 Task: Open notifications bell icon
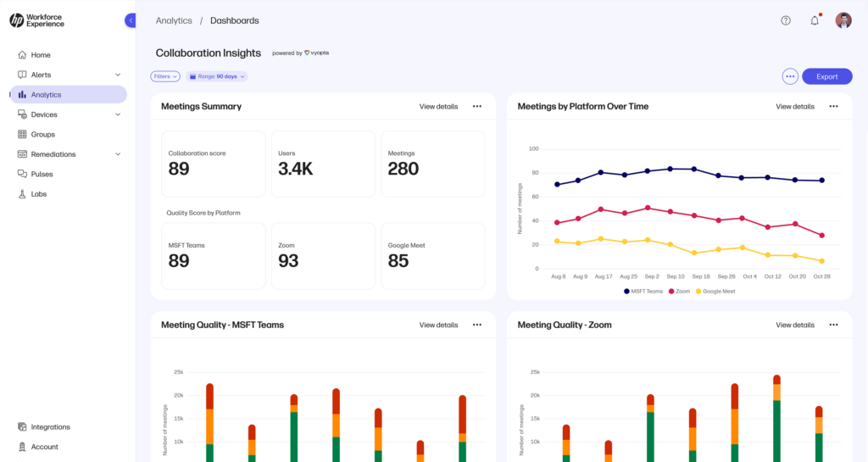tap(815, 20)
